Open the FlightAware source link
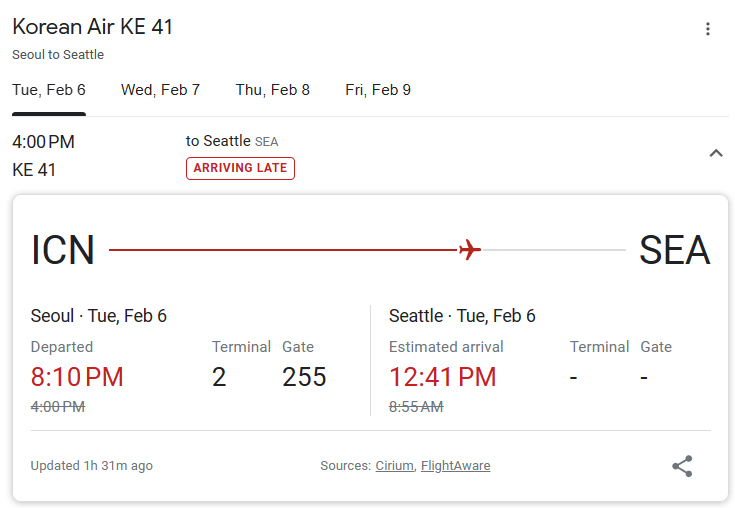This screenshot has height=508, width=735. (455, 466)
